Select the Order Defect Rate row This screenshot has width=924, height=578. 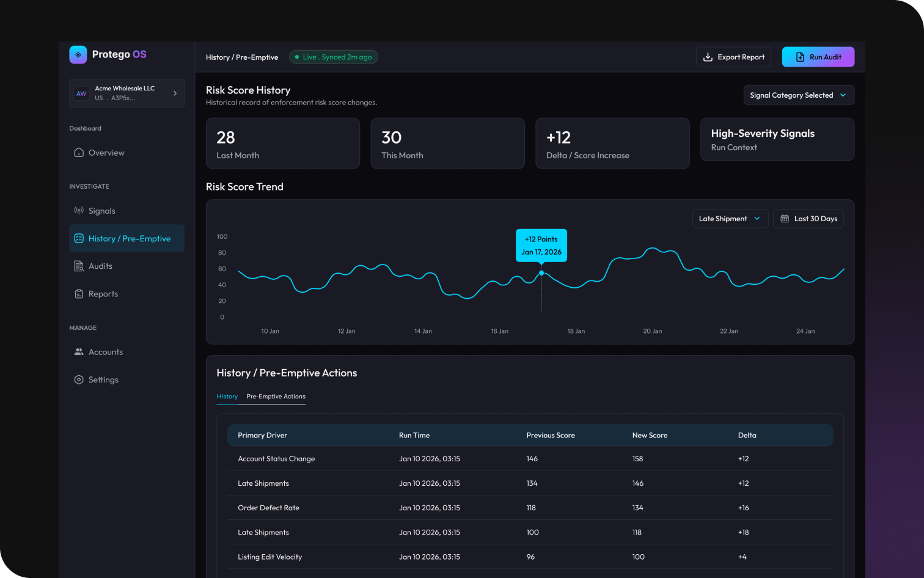click(x=530, y=508)
